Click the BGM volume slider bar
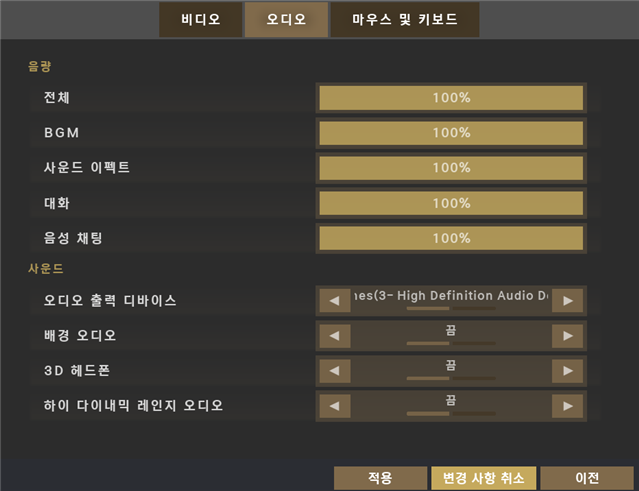 (x=451, y=133)
